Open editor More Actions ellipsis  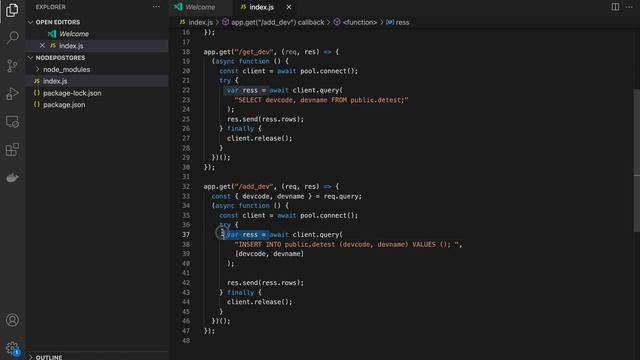click(x=629, y=7)
